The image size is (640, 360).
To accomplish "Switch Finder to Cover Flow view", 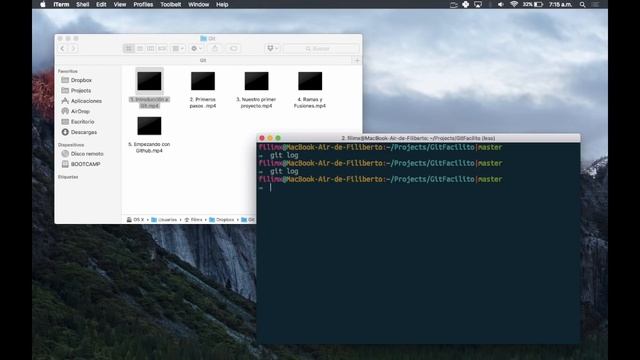I will point(162,49).
